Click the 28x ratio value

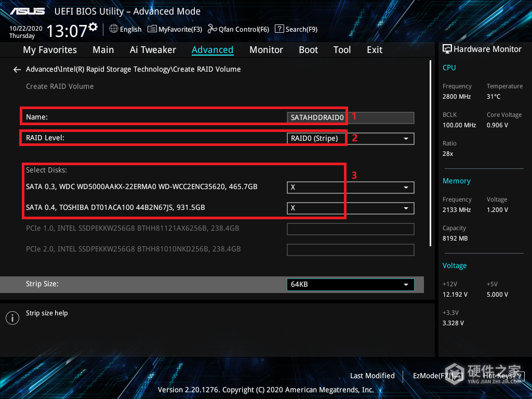pyautogui.click(x=447, y=154)
